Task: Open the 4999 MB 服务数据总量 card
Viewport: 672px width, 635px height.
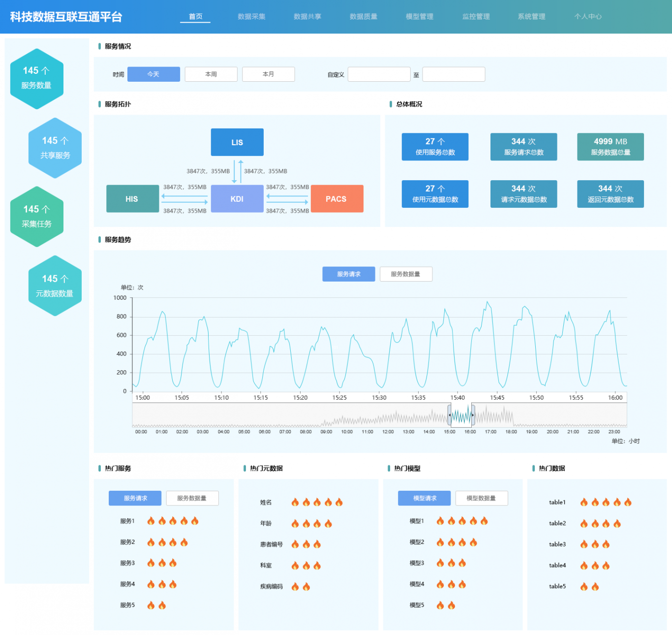Action: click(x=611, y=147)
